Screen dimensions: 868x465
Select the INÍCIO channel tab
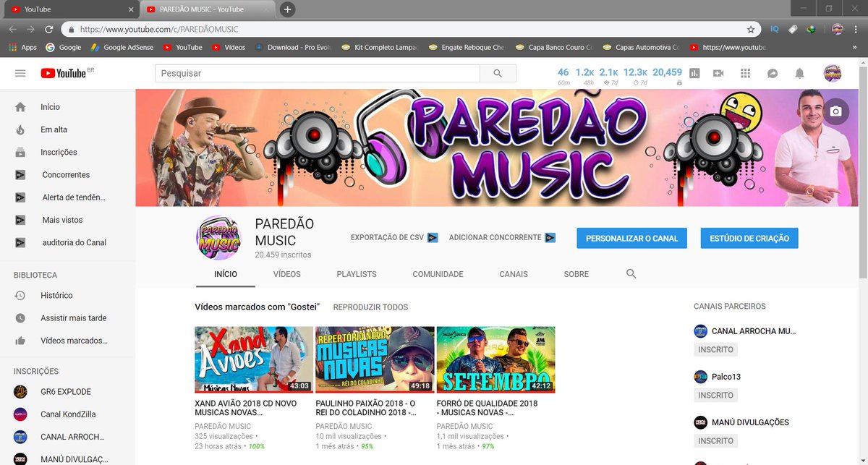tap(225, 274)
